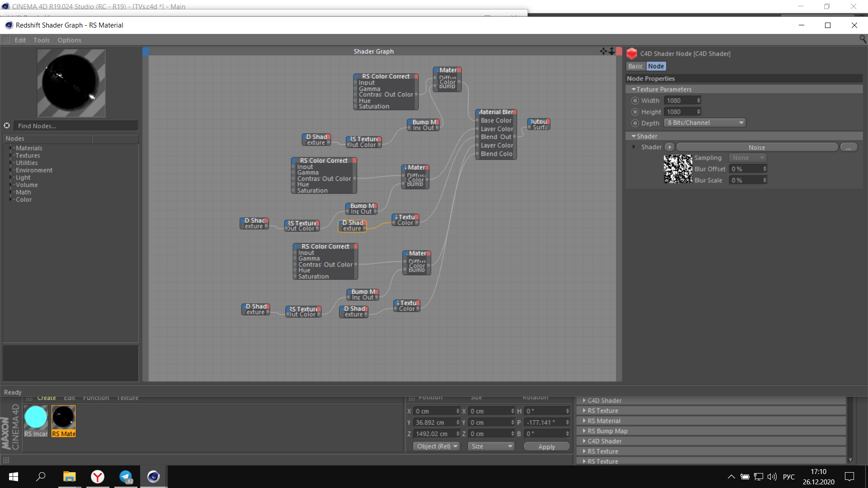The image size is (868, 488).
Task: Click the search magnifier icon in Shader Graph window
Action: click(x=863, y=40)
